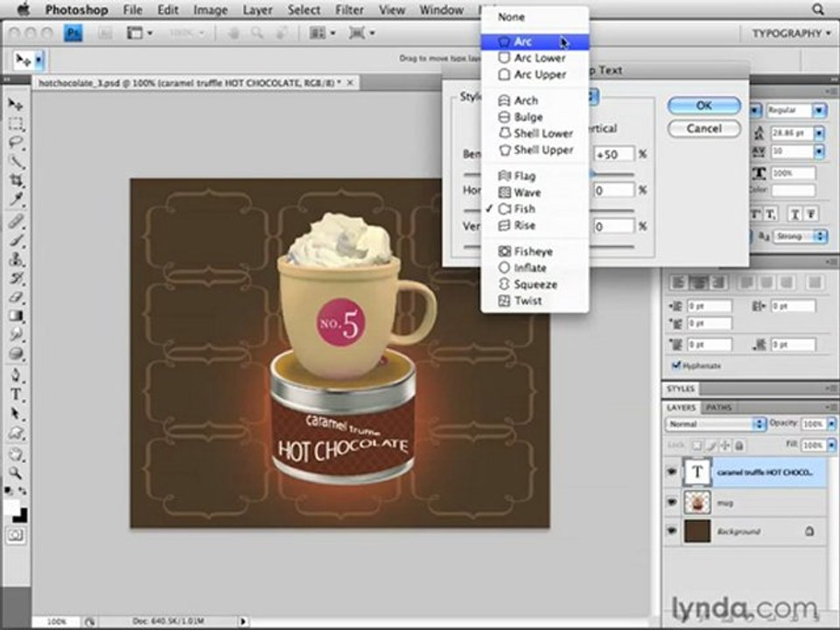Switch to the PATHS tab

718,407
